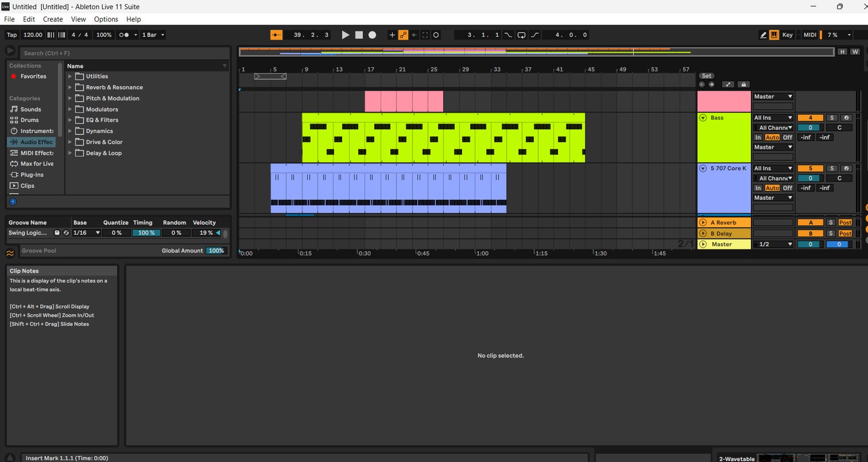
Task: Expand the EQ & Filters folder
Action: point(70,120)
